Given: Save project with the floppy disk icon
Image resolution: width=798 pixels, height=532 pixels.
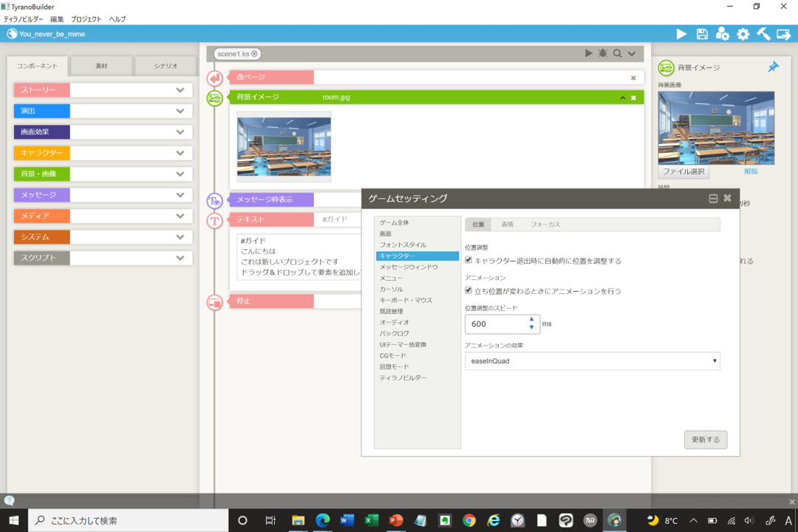Looking at the screenshot, I should pos(702,34).
